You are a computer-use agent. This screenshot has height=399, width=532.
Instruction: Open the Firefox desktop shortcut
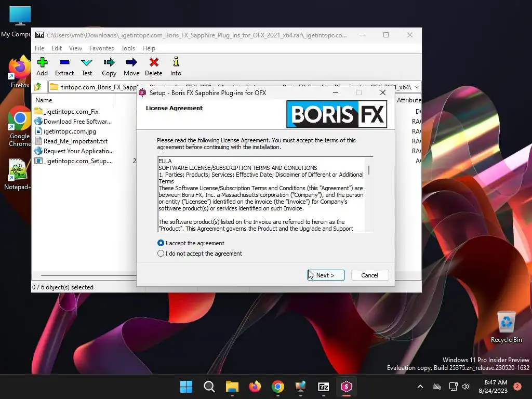click(x=20, y=72)
